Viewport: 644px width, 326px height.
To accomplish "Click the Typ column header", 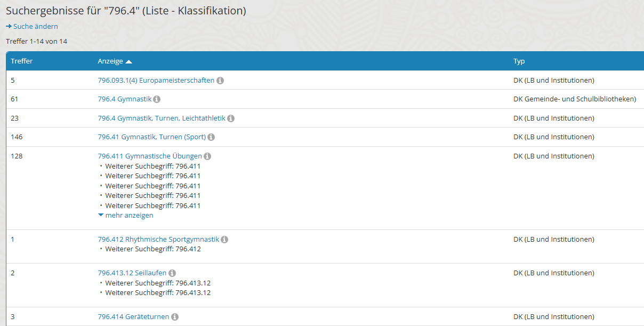I will 519,61.
